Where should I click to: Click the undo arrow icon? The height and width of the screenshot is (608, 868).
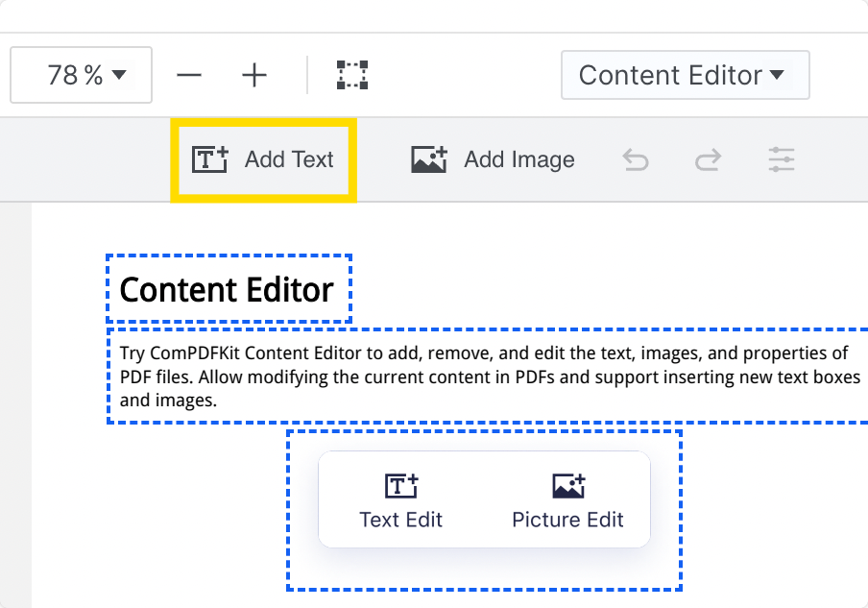coord(636,160)
